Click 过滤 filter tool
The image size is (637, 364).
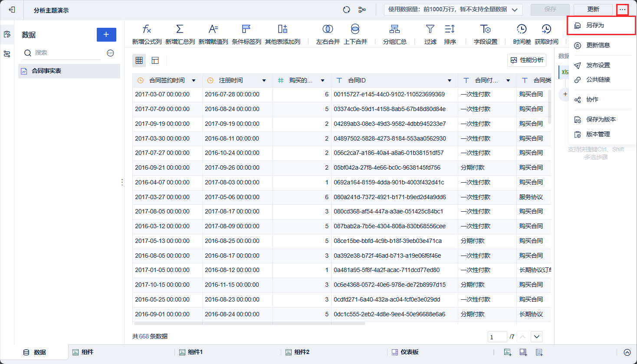click(x=430, y=34)
